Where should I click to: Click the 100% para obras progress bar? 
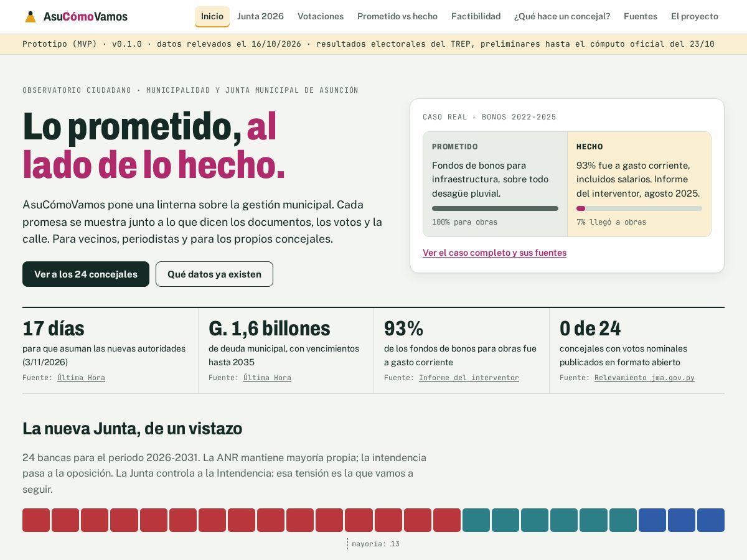[495, 208]
